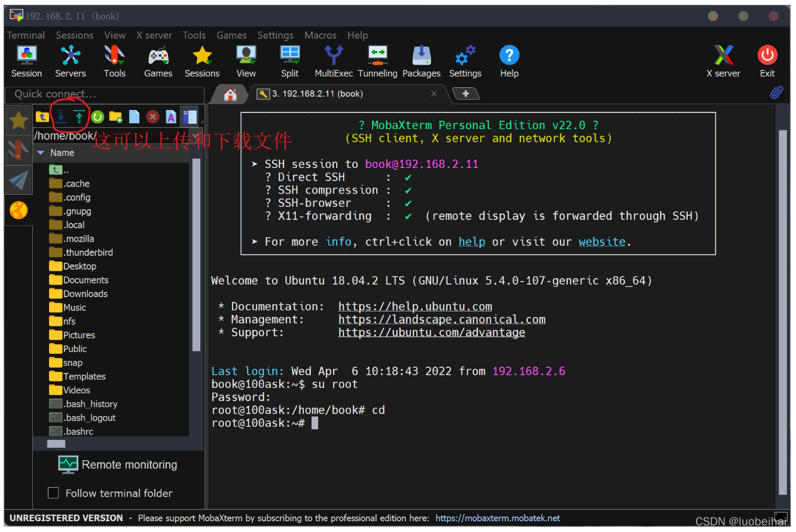The width and height of the screenshot is (796, 532).
Task: Enable Follow terminal folder checkbox
Action: pyautogui.click(x=53, y=493)
